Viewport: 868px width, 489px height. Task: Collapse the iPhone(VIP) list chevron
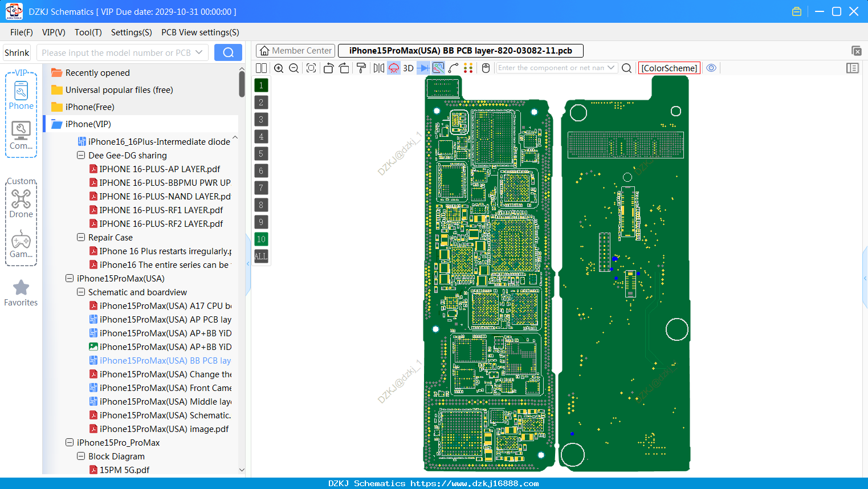[235, 138]
